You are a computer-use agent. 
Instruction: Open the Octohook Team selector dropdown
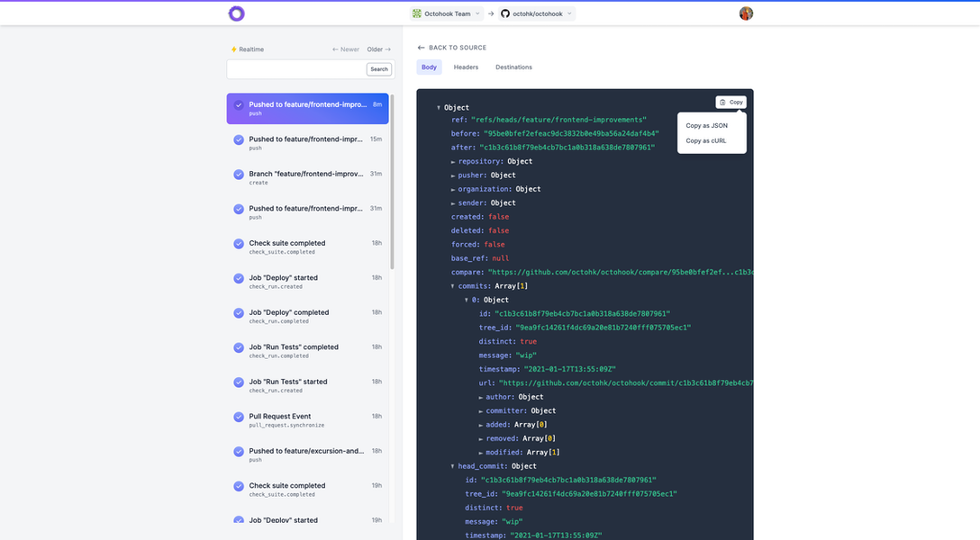pyautogui.click(x=445, y=13)
